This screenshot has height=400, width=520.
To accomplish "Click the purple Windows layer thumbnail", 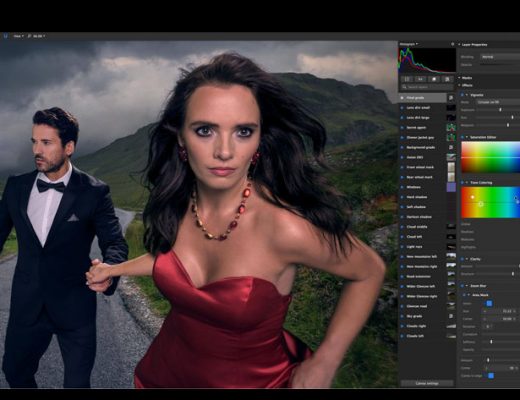I will pyautogui.click(x=451, y=187).
